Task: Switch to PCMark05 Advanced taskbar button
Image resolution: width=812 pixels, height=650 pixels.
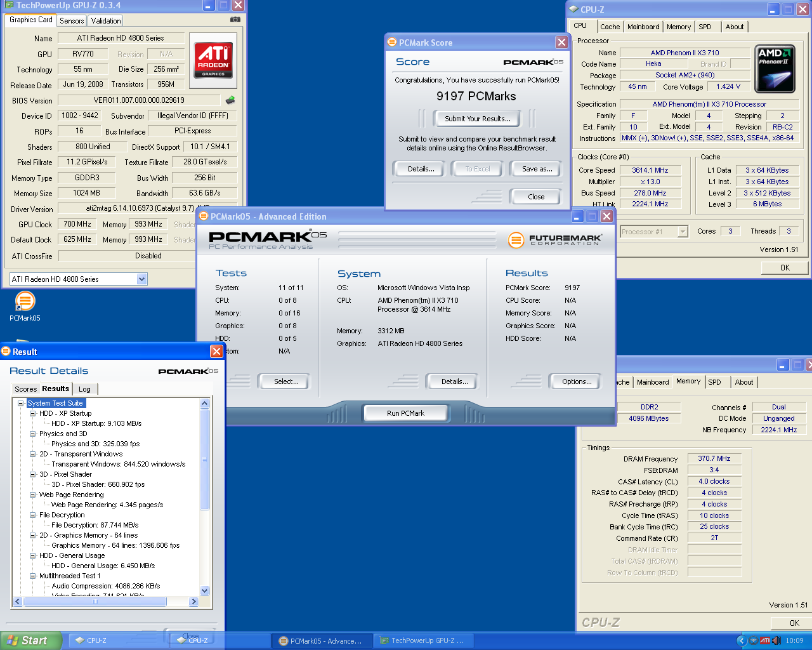Action: (322, 641)
